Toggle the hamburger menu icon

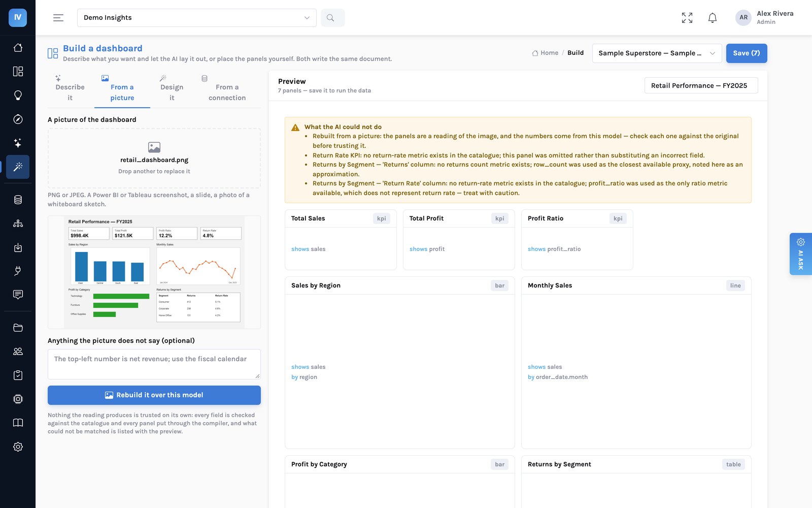coord(58,18)
